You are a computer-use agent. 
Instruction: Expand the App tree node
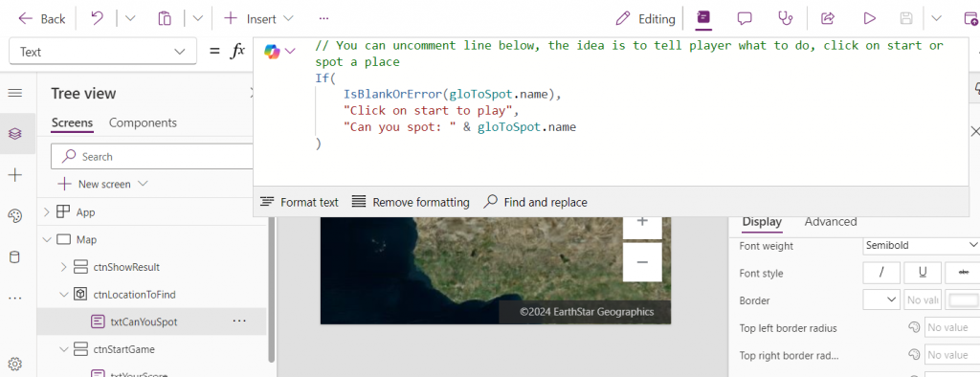tap(46, 212)
